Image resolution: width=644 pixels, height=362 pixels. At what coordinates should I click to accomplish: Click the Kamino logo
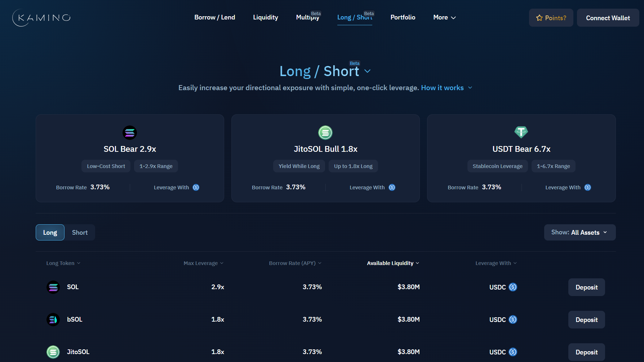(41, 18)
